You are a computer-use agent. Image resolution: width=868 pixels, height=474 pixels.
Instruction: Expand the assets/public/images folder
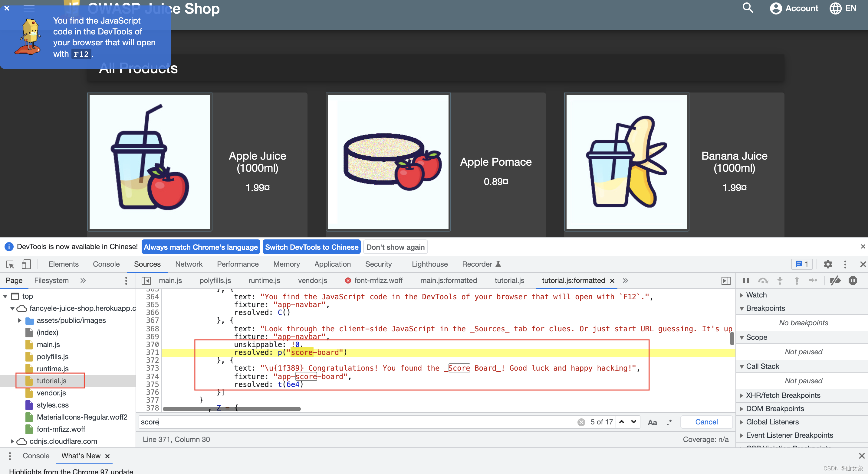[x=20, y=320]
